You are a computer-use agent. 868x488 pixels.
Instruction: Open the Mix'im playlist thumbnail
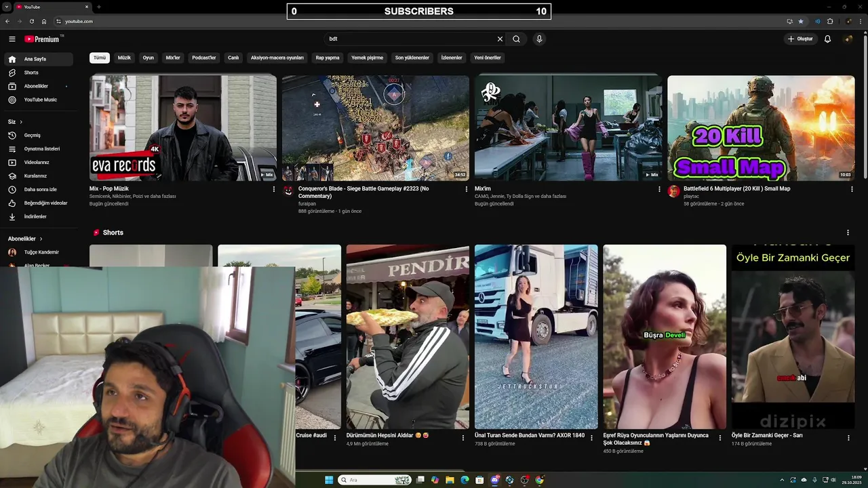(568, 128)
